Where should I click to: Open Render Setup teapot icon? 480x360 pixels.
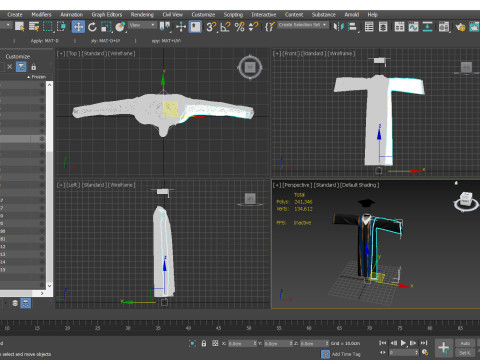click(x=460, y=27)
